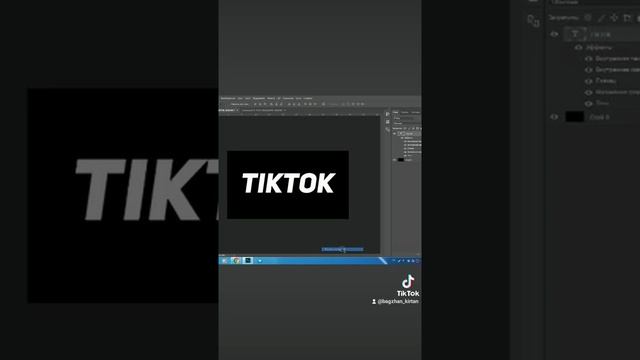This screenshot has width=640, height=360.
Task: Click the white TIKTOK text on the sharp canvas
Action: 289,183
